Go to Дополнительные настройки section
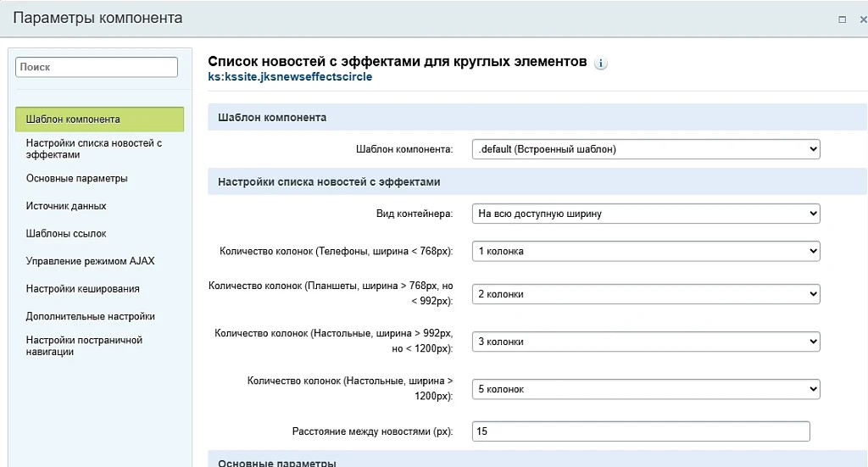The width and height of the screenshot is (868, 467). click(x=90, y=316)
